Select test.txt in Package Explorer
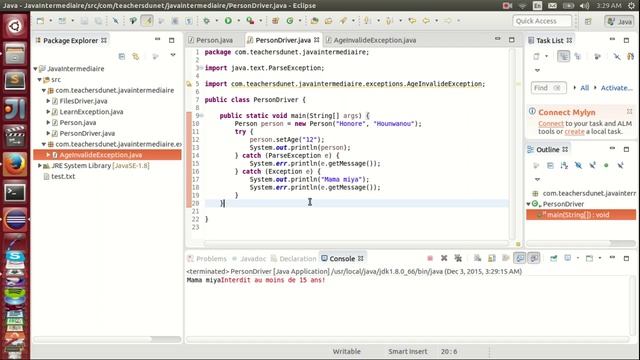 click(63, 176)
